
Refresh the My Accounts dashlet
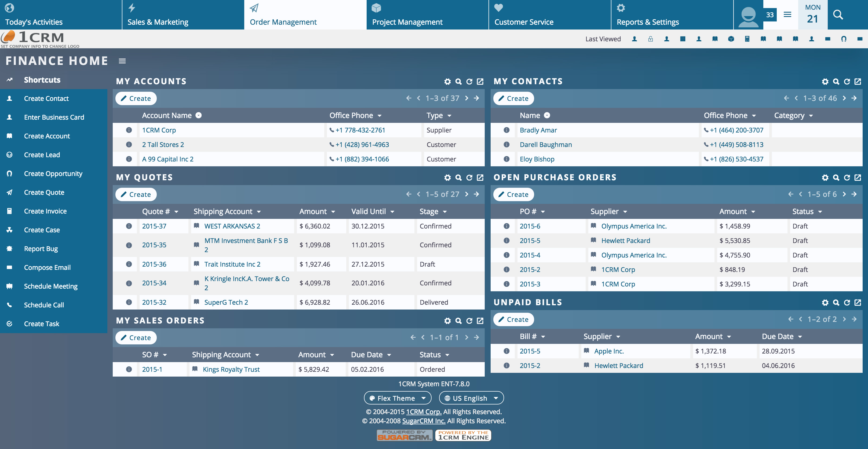pyautogui.click(x=469, y=82)
